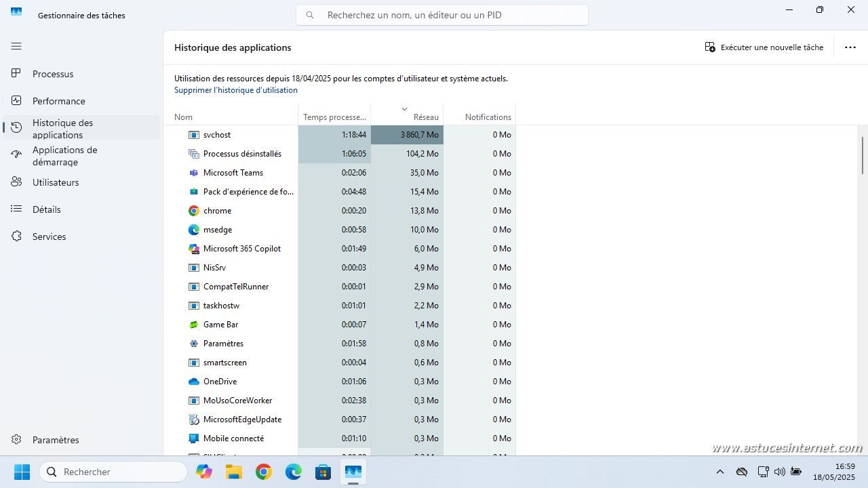Open File Explorer from the taskbar
This screenshot has height=488, width=868.
coord(234,472)
